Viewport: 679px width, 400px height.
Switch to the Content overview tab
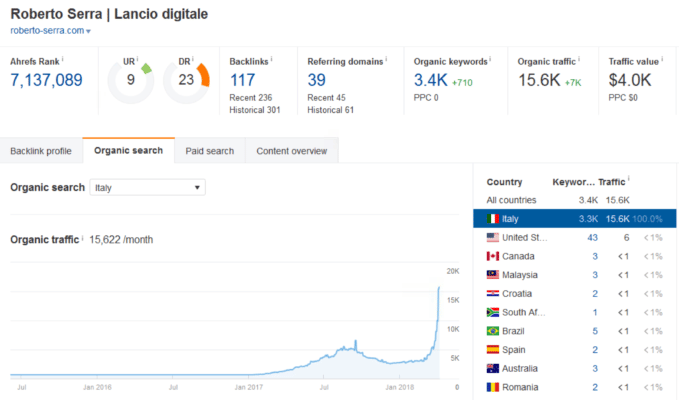292,151
